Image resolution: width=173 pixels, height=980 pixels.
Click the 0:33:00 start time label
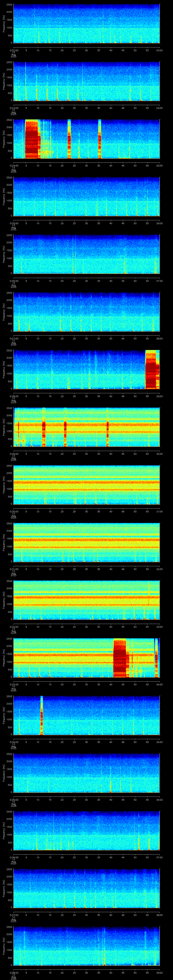pos(14,684)
